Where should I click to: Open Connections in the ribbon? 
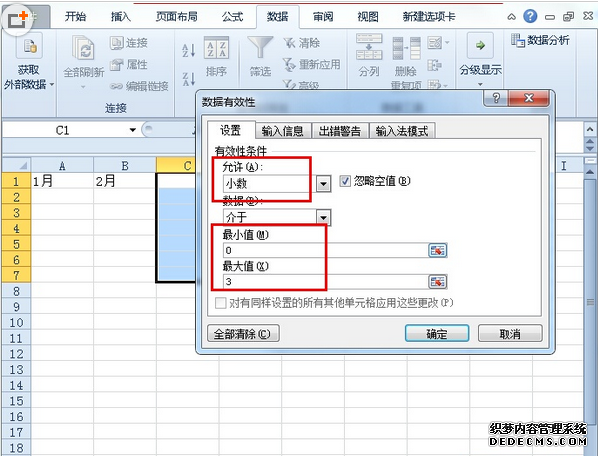129,43
